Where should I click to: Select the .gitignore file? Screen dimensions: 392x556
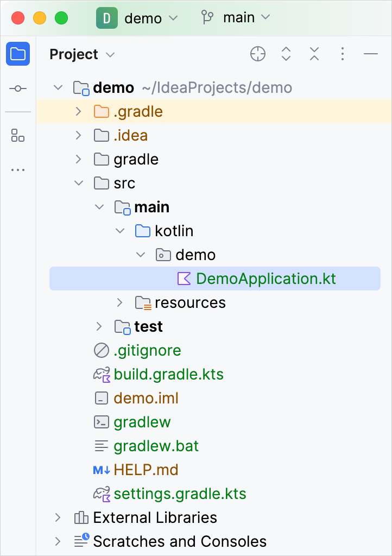[147, 350]
